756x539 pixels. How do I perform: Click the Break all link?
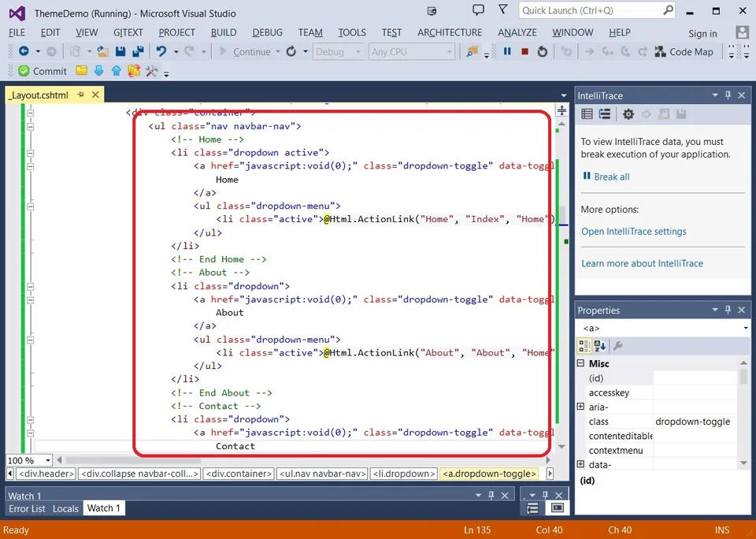click(611, 177)
